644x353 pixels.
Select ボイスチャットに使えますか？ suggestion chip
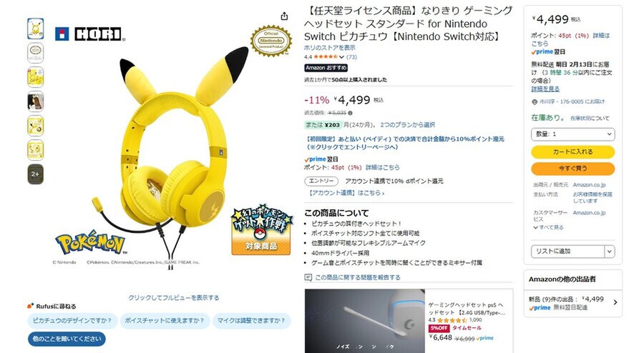click(x=165, y=321)
